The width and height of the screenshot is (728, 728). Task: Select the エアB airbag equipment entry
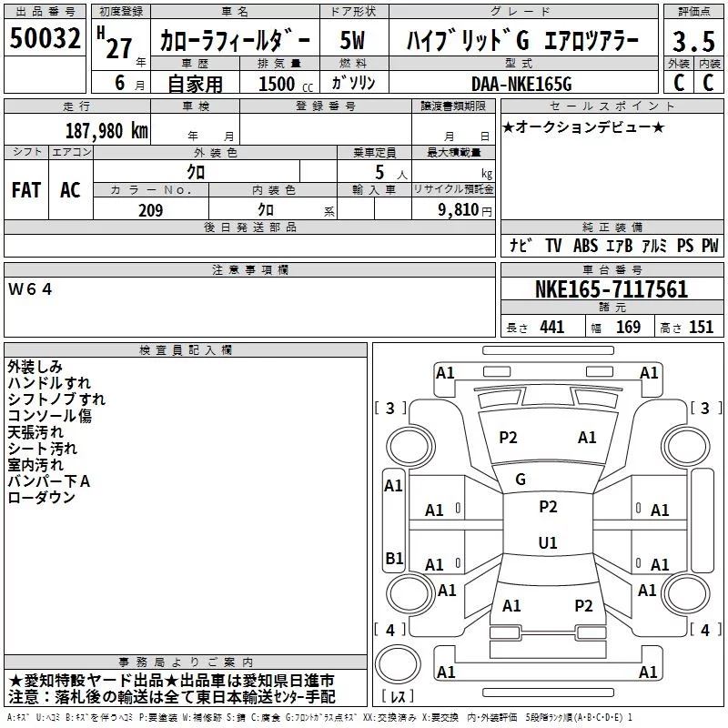[620, 245]
